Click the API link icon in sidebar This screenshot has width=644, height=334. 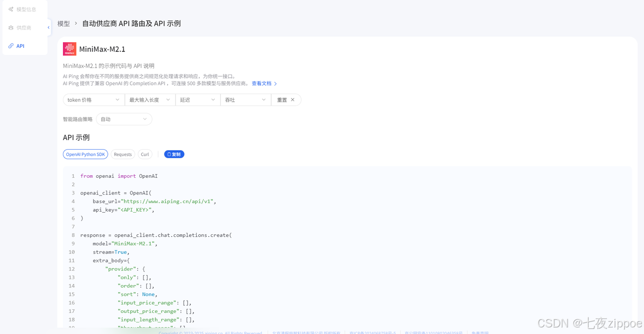pyautogui.click(x=11, y=46)
